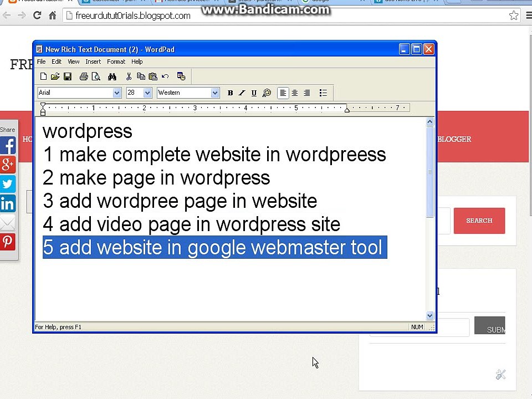This screenshot has height=399, width=532.
Task: Print the document using the printer icon
Action: [x=84, y=76]
